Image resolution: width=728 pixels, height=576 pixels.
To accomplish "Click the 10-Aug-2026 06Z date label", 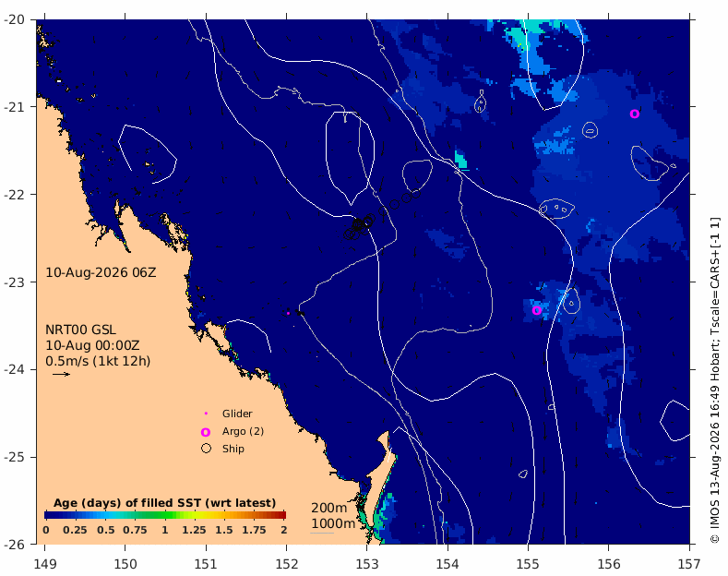I will pyautogui.click(x=101, y=272).
